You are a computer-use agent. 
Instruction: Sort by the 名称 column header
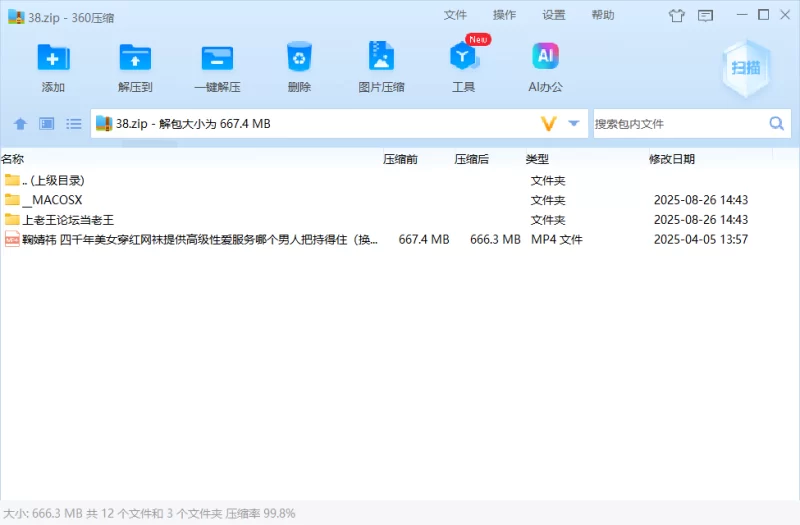(12, 159)
